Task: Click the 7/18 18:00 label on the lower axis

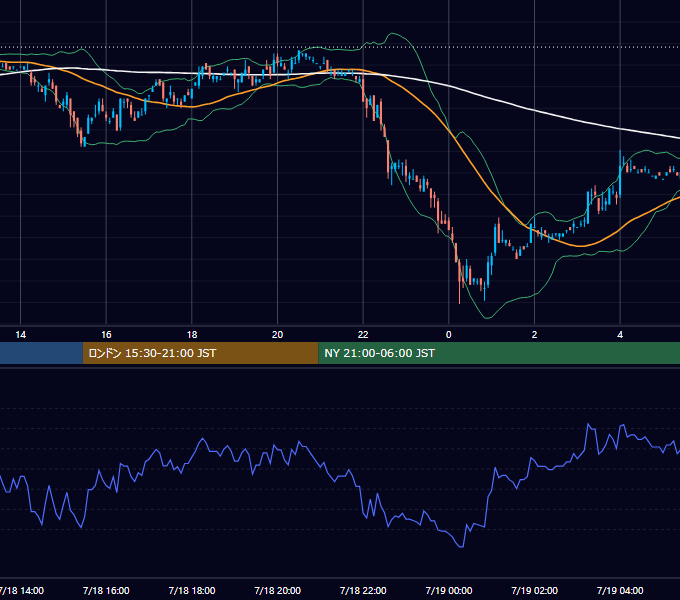Action: 192,591
